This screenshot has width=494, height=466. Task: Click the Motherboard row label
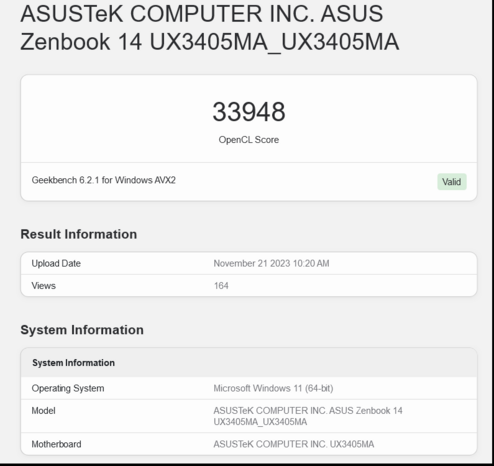pyautogui.click(x=56, y=444)
